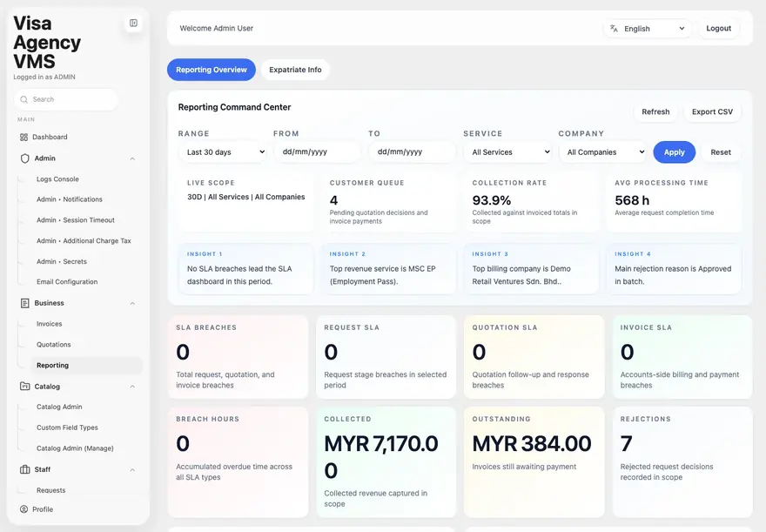Collapse the Admin section chevron
Screen dimensions: 766x532
132,158
